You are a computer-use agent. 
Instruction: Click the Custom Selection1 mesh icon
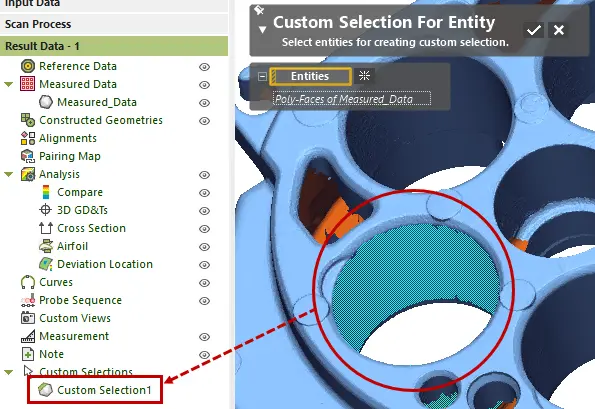(46, 390)
